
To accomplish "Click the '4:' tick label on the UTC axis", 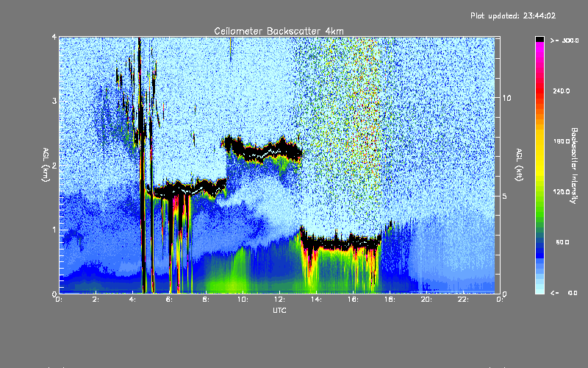I will coord(132,300).
